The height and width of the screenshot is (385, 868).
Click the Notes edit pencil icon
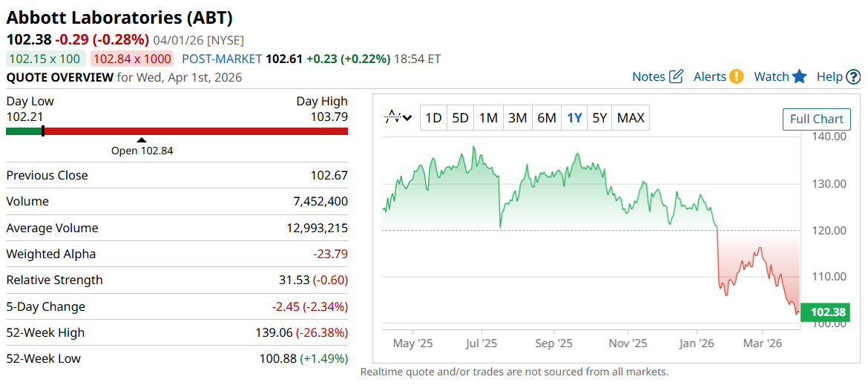pos(676,76)
